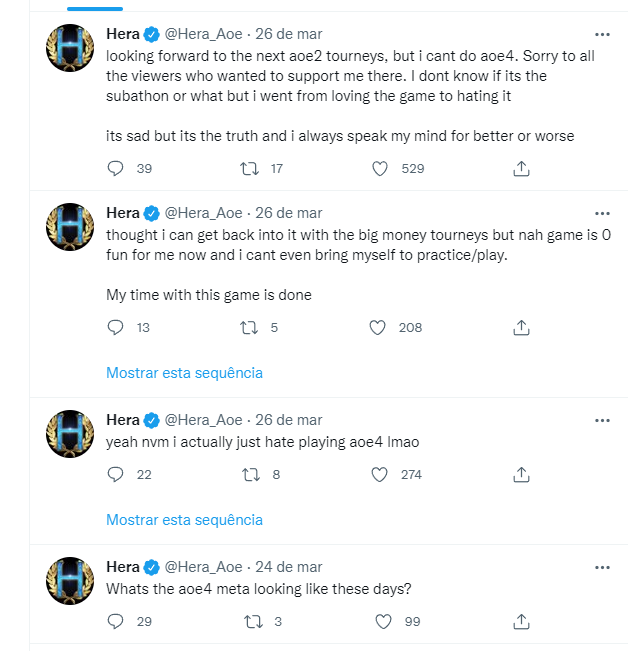Show thread under 'My time with this game'
Image resolution: width=628 pixels, height=651 pixels.
click(184, 373)
